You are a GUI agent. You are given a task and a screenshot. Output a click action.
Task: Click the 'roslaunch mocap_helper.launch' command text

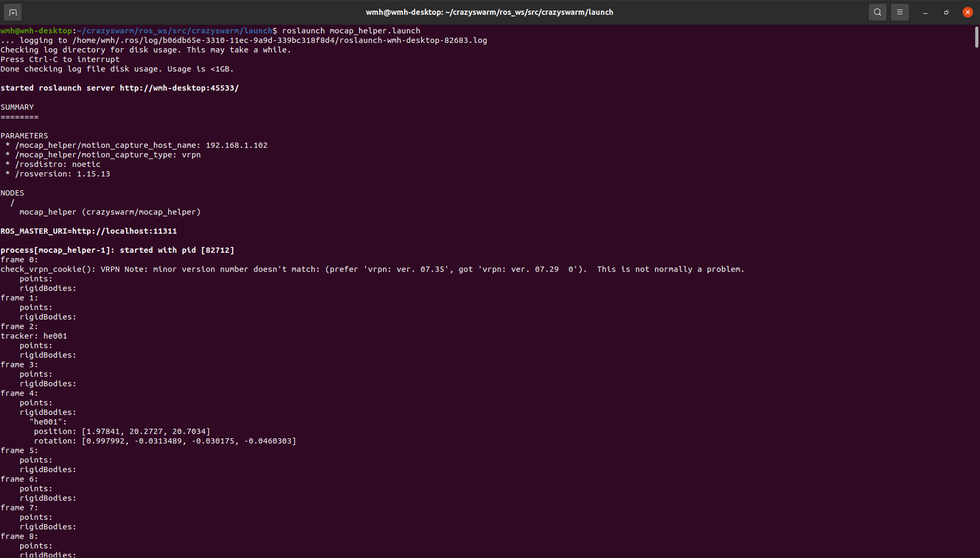[351, 31]
